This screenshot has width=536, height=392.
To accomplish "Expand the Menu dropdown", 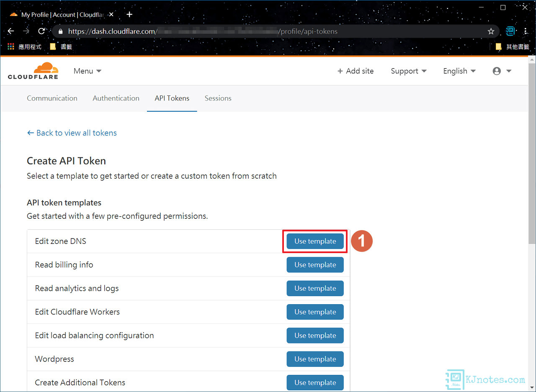I will click(x=88, y=71).
